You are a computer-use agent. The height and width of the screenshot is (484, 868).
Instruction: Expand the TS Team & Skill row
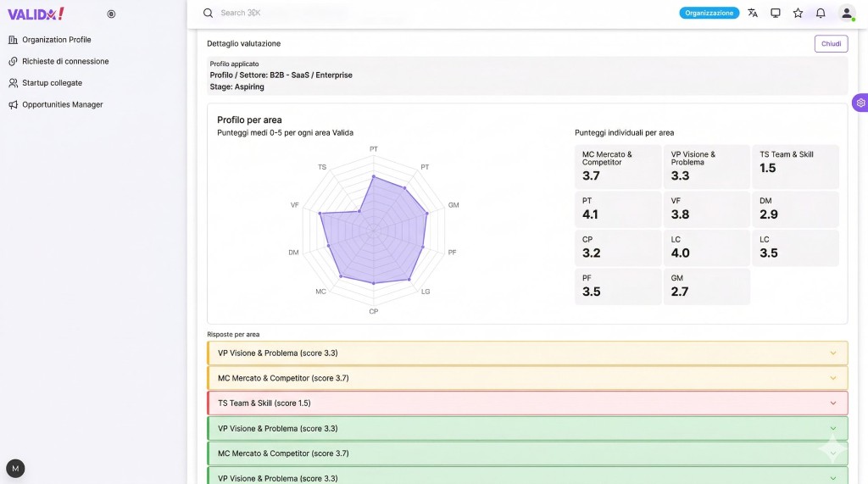click(526, 403)
